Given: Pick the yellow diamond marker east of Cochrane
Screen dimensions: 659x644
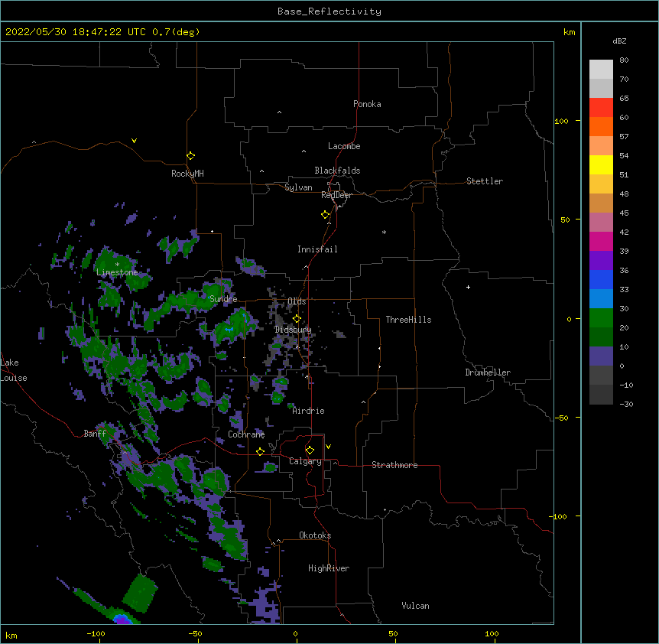Looking at the screenshot, I should [260, 451].
